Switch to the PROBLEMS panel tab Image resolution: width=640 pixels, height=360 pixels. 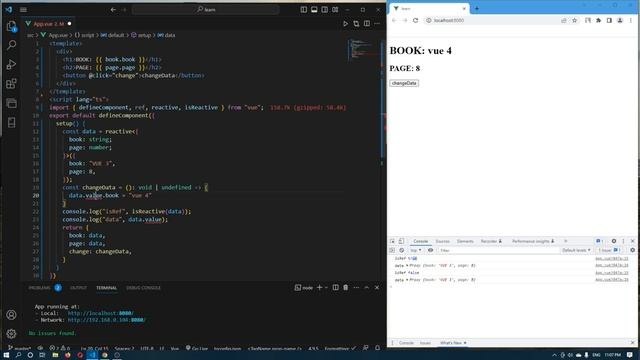click(x=40, y=288)
